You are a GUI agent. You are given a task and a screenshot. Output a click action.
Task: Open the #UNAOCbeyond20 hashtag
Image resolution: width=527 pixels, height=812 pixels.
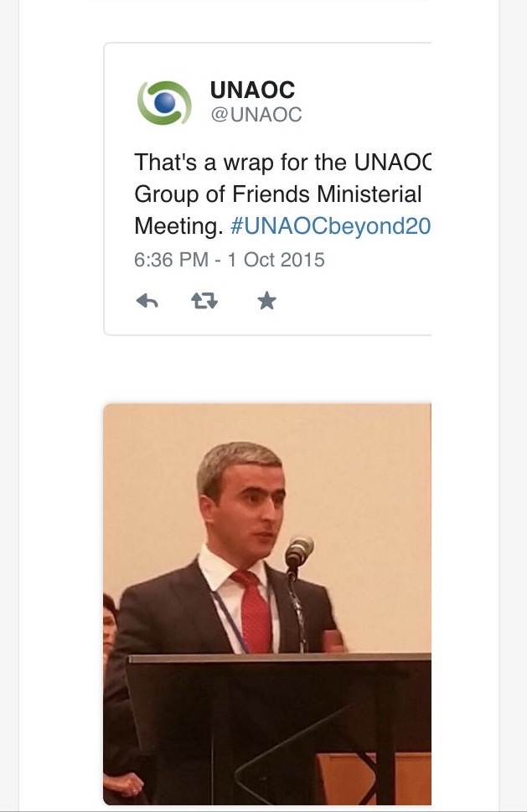pyautogui.click(x=330, y=226)
